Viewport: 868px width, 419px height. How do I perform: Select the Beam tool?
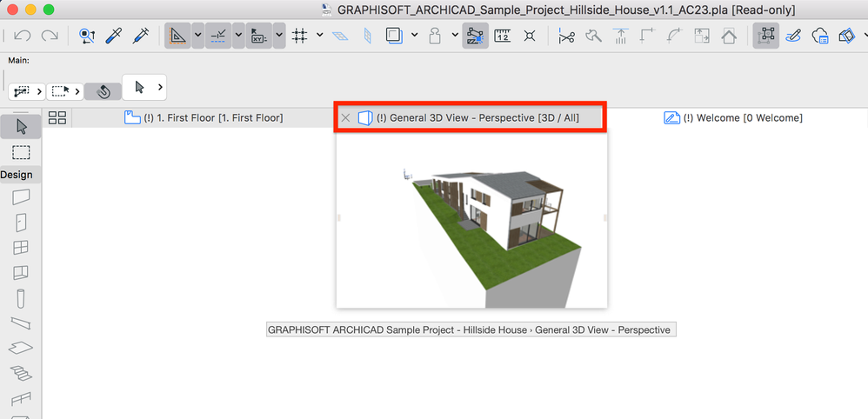21,323
